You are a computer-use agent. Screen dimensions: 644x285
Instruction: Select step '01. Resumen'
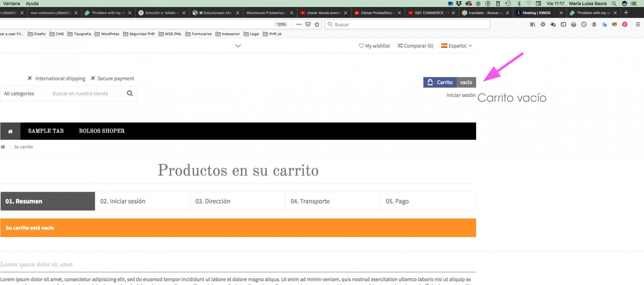pos(48,201)
